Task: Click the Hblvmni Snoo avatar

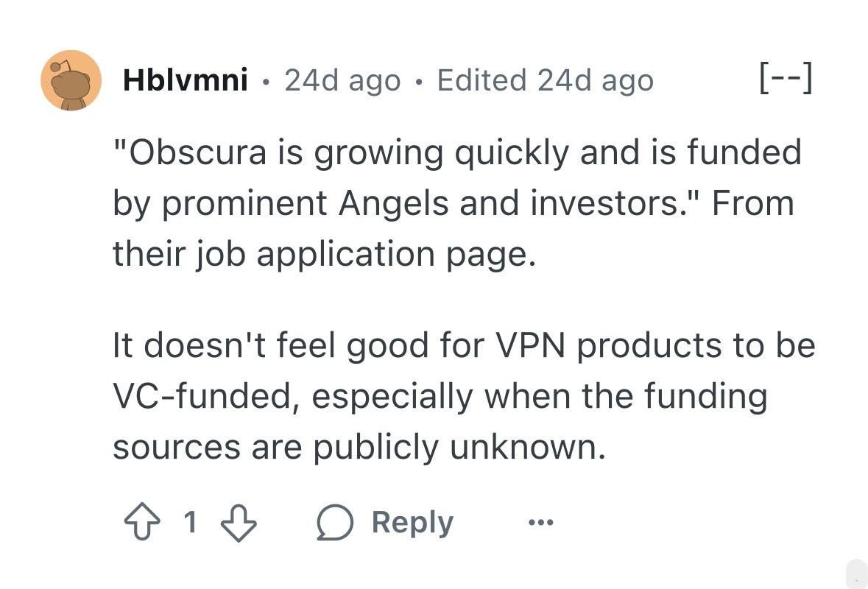Action: pos(71,80)
